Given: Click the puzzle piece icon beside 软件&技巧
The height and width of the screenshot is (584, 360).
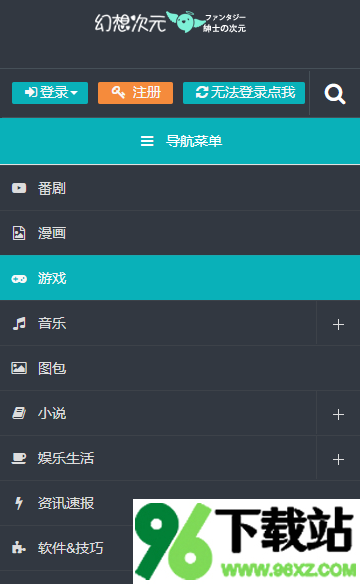Looking at the screenshot, I should point(19,548).
